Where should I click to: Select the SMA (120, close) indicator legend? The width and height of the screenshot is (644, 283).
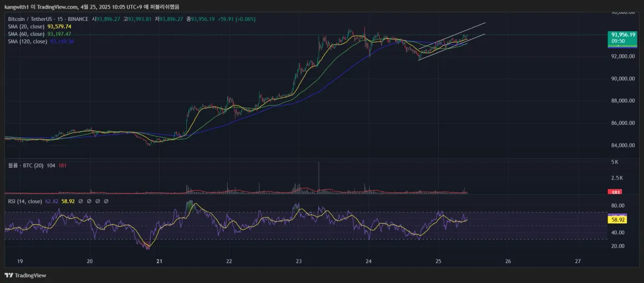point(28,41)
